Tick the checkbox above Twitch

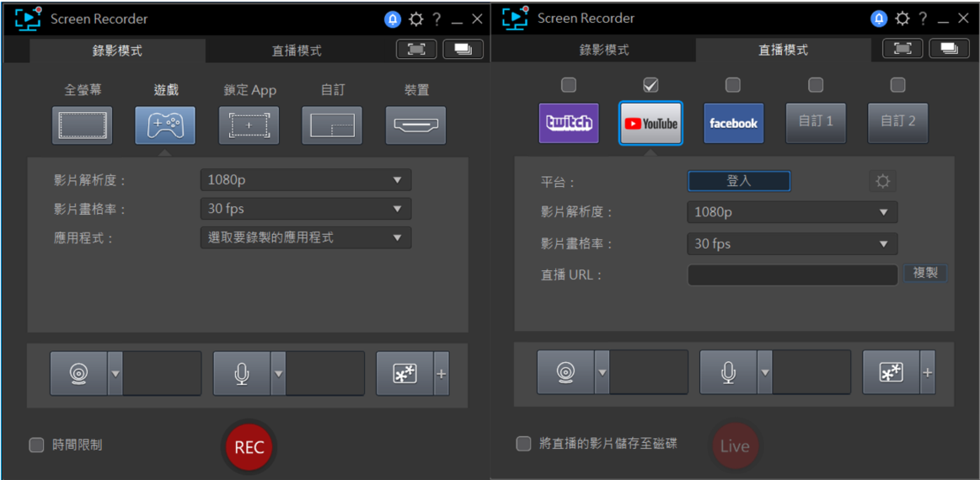tap(568, 83)
